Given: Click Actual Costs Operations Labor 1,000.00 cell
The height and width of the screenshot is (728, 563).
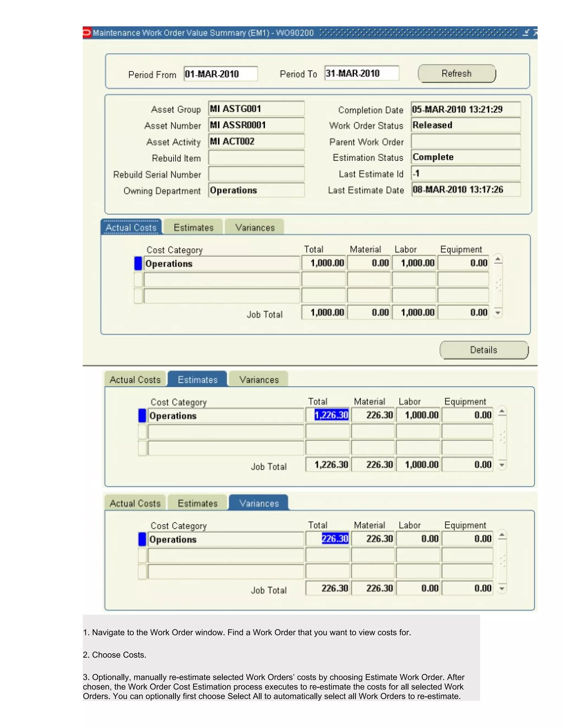Looking at the screenshot, I should tap(414, 263).
